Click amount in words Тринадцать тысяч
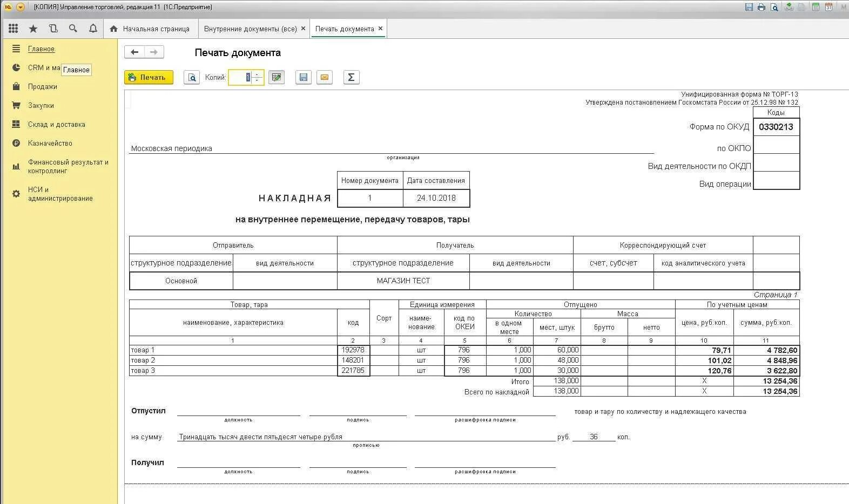Image resolution: width=849 pixels, height=504 pixels. [x=261, y=437]
